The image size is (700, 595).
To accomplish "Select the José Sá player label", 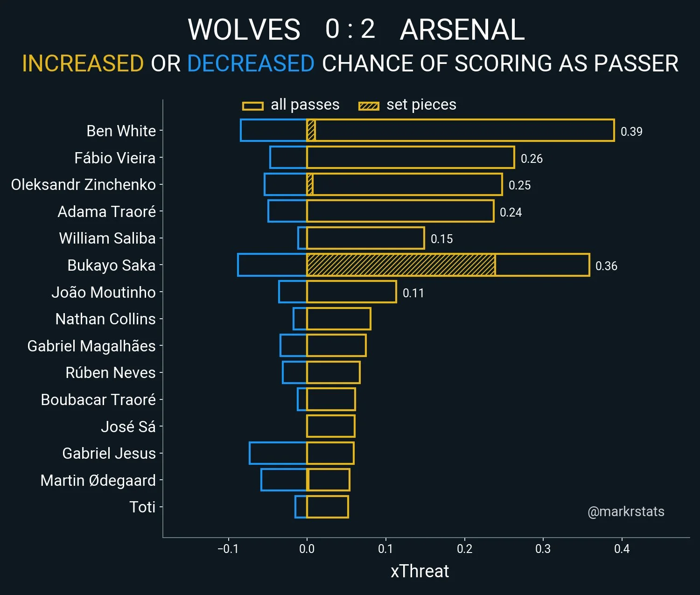I will pos(128,427).
